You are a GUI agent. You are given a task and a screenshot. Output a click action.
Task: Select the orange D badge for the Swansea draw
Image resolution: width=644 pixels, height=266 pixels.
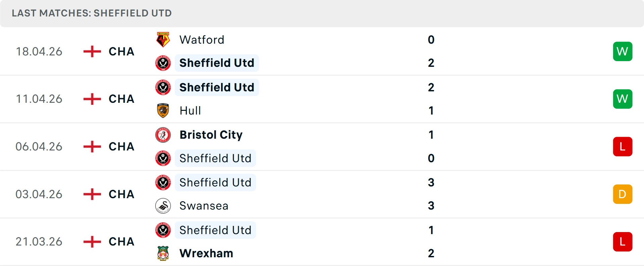623,194
